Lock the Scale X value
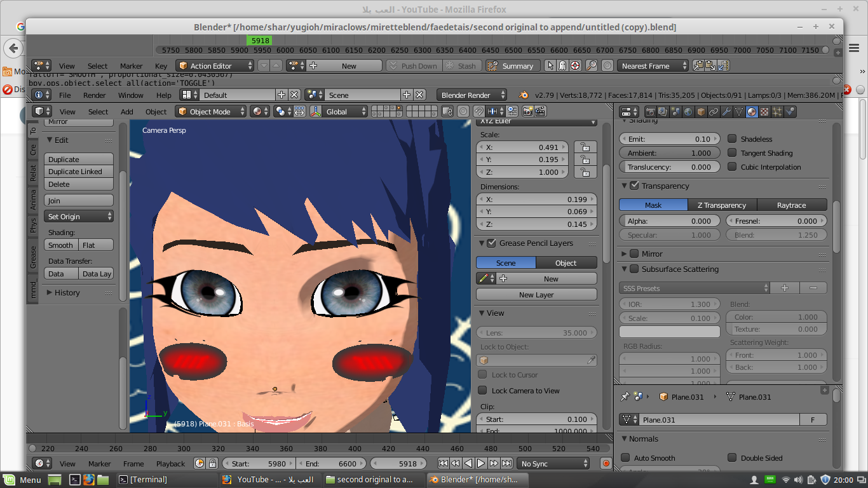Screen dimensions: 868x488 [x=585, y=147]
